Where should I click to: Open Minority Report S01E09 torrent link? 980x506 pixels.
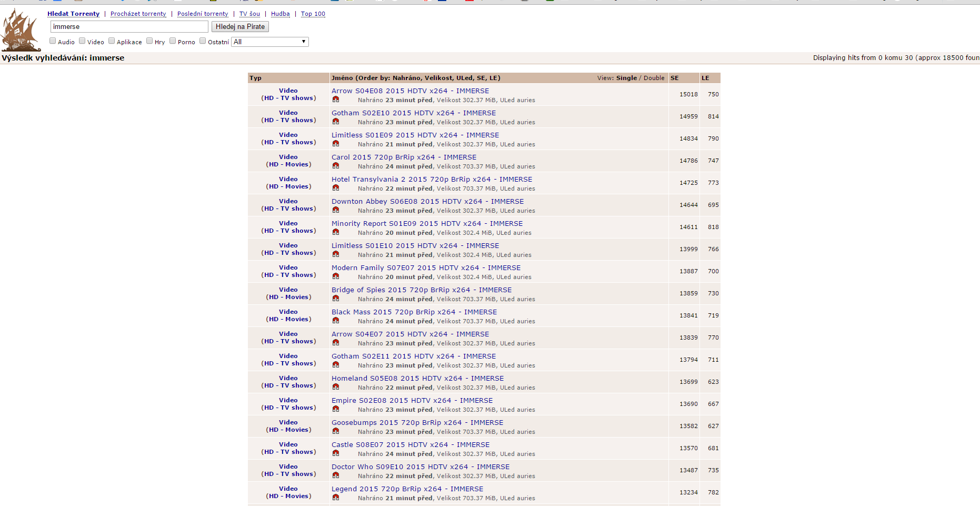click(x=427, y=223)
